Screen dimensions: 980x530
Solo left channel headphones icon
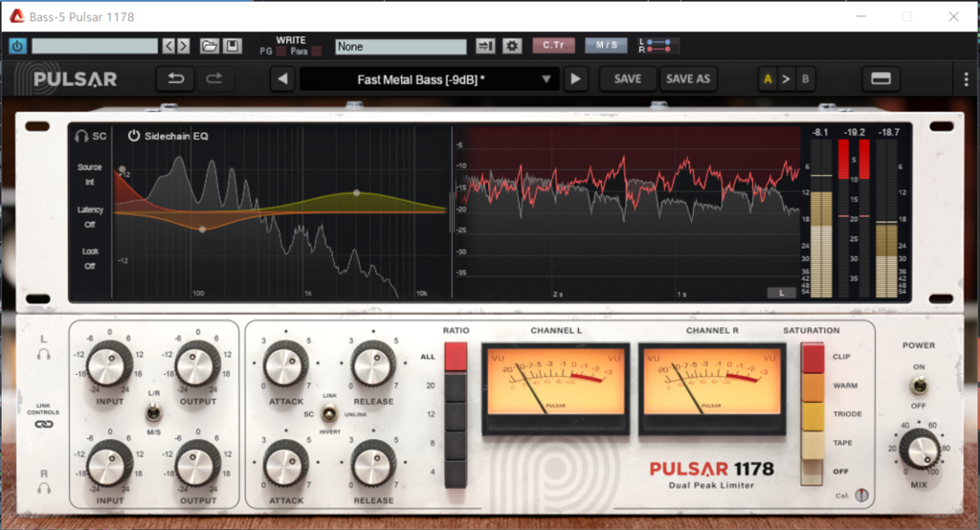[x=44, y=354]
